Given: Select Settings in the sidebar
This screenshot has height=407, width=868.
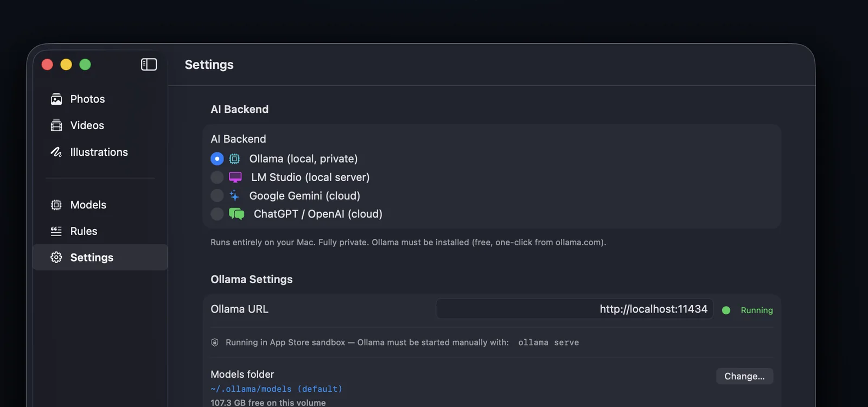Looking at the screenshot, I should click(100, 257).
